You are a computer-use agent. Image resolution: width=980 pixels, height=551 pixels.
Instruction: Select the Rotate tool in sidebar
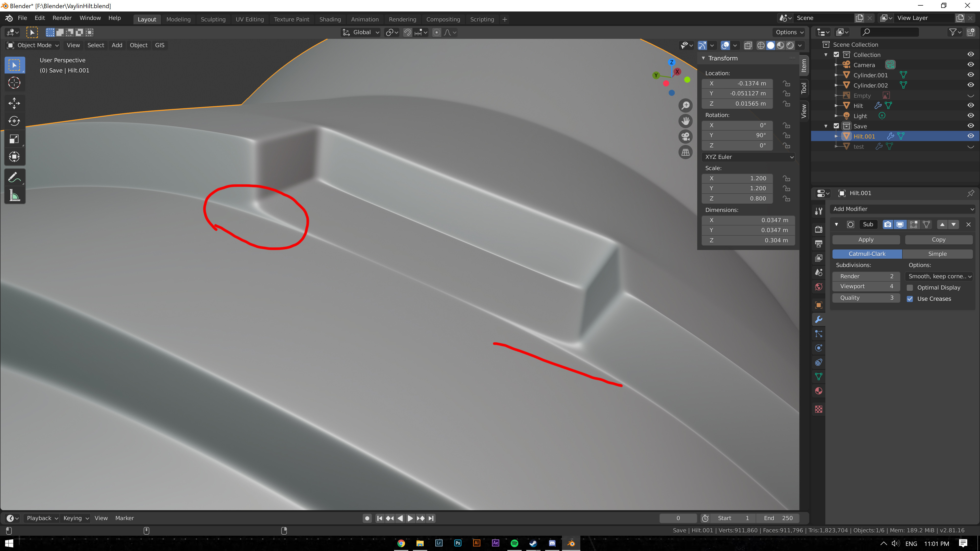pos(15,120)
